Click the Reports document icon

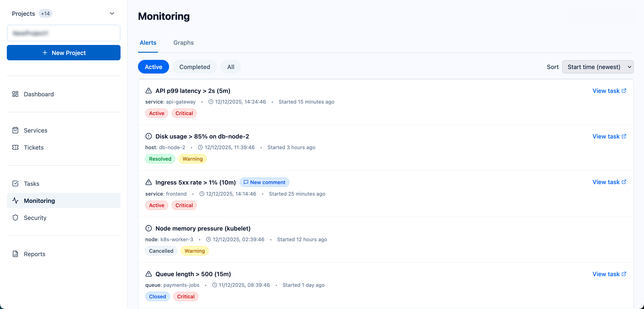click(15, 254)
